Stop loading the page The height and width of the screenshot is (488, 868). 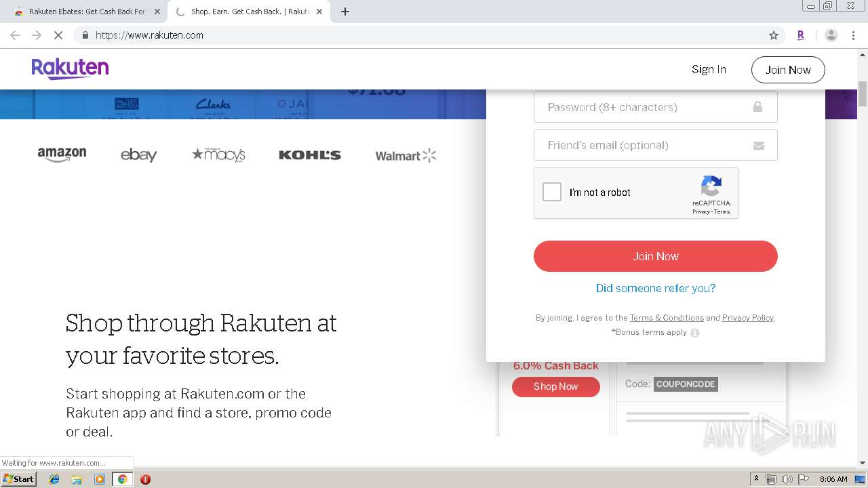58,35
